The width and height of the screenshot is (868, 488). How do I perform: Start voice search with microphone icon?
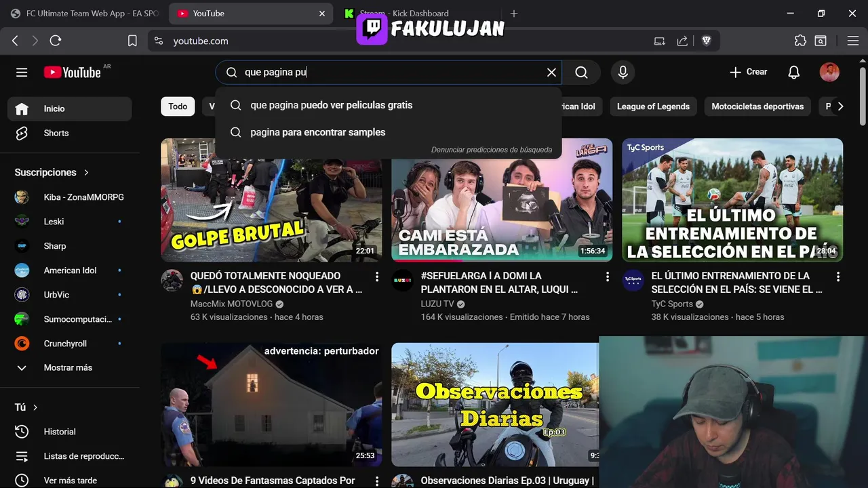pos(623,72)
